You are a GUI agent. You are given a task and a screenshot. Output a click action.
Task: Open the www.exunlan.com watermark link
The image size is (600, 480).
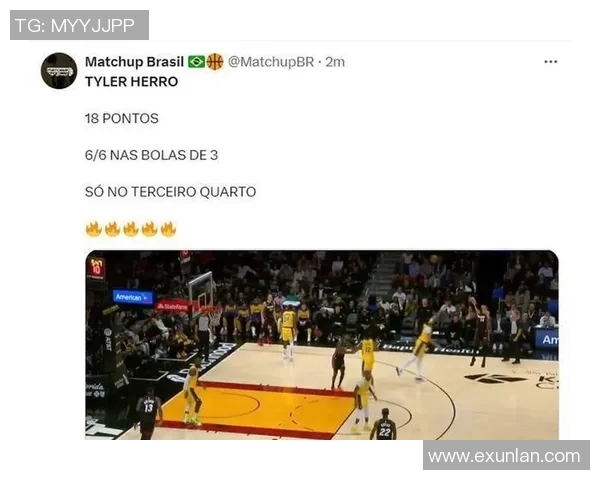pos(506,456)
